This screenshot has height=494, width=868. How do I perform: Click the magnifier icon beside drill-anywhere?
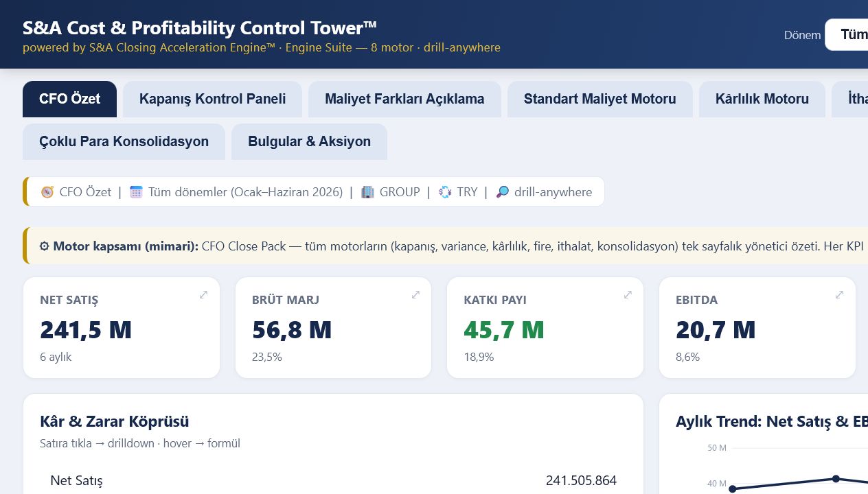click(x=503, y=192)
